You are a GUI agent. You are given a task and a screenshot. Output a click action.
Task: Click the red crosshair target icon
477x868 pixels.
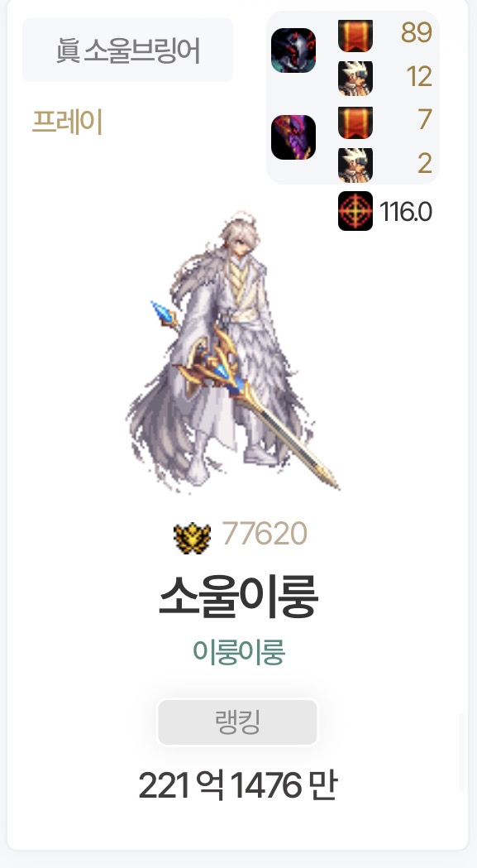[x=355, y=211]
